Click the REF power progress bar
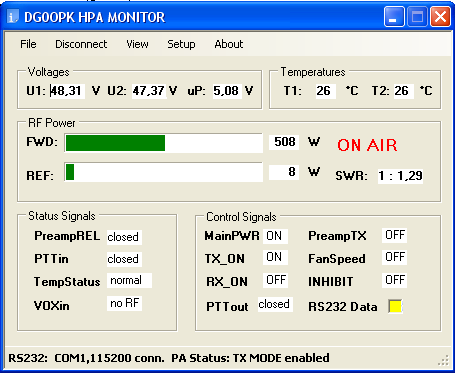This screenshot has height=375, width=455. (163, 172)
